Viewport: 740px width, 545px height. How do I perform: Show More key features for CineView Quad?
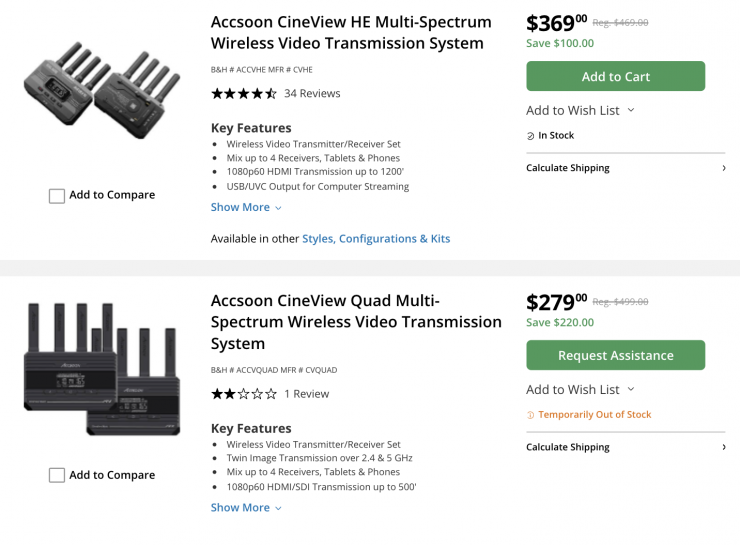coord(245,507)
